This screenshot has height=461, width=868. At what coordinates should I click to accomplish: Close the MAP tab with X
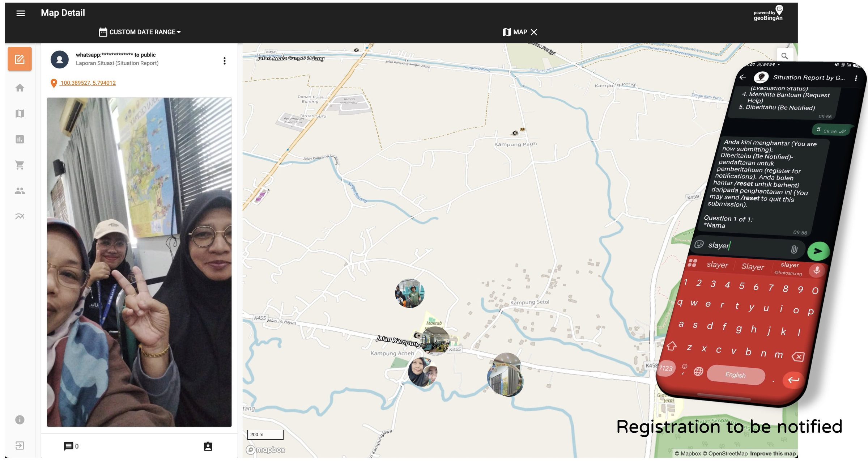tap(534, 32)
